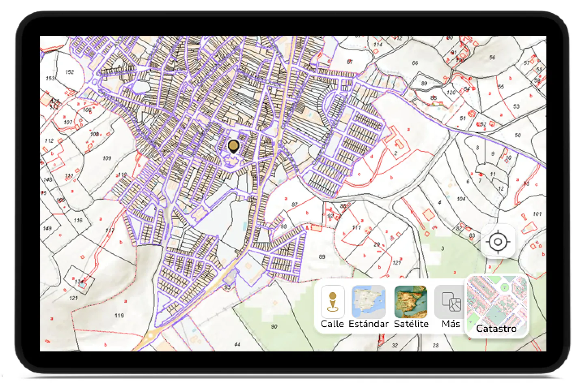The height and width of the screenshot is (392, 587).
Task: Tap parcel 90 in the green area
Action: 274,326
